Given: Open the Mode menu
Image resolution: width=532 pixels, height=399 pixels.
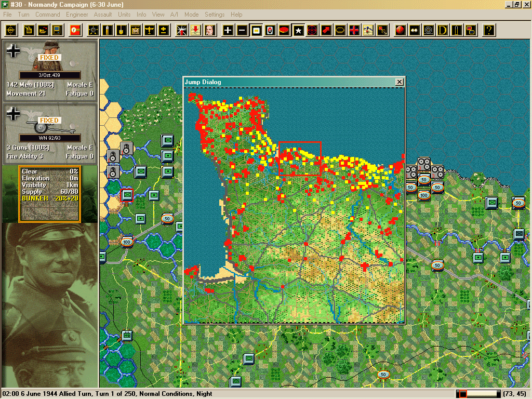Looking at the screenshot, I should 191,15.
